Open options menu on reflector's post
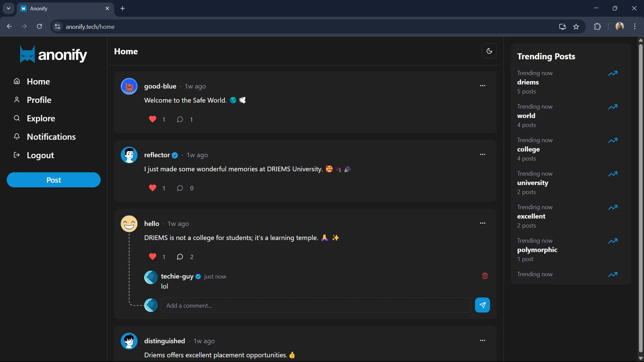Viewport: 644px width, 362px height. 483,155
